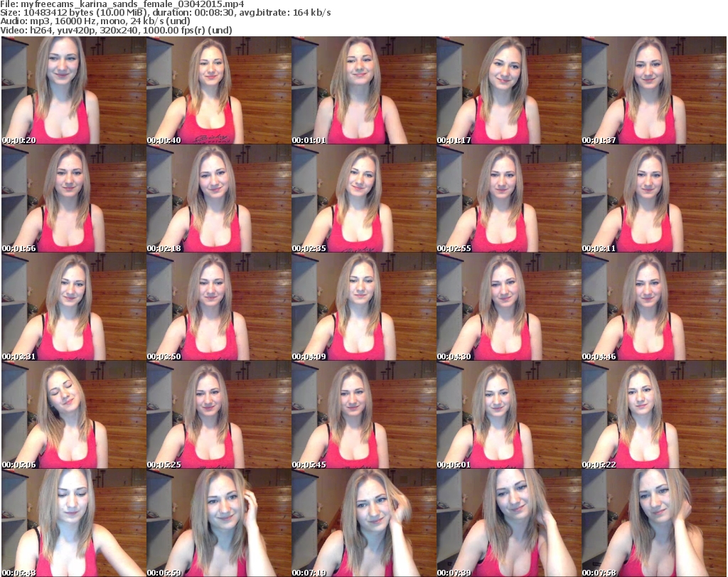
Task: Choose the frame marked 00:06:43
Action: coord(74,523)
